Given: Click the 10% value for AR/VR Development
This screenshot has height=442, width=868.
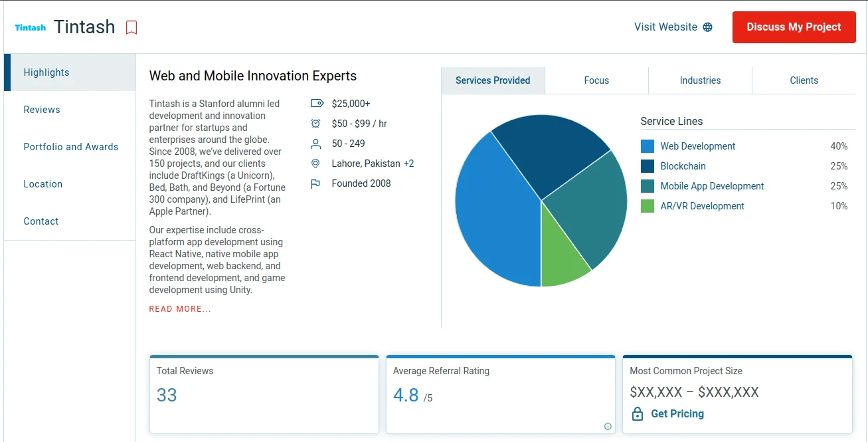Looking at the screenshot, I should click(x=839, y=206).
